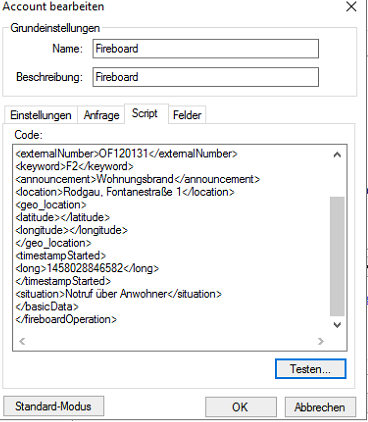Switch to Standard-Modus

point(53,406)
